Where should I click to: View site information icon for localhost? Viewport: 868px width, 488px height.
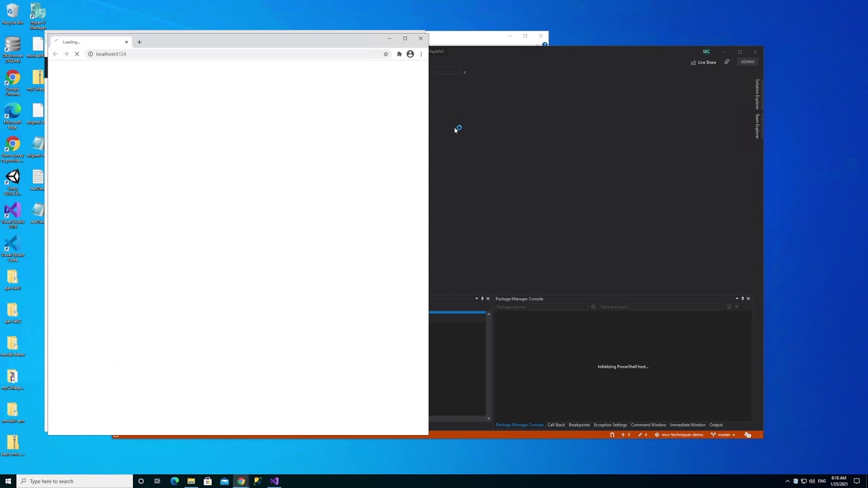click(x=90, y=54)
